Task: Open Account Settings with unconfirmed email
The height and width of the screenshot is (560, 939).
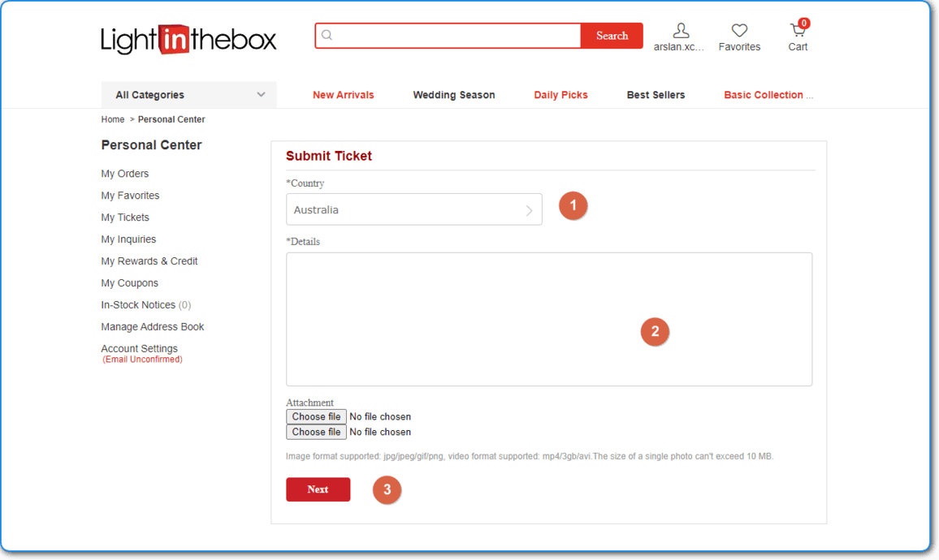Action: pyautogui.click(x=139, y=348)
